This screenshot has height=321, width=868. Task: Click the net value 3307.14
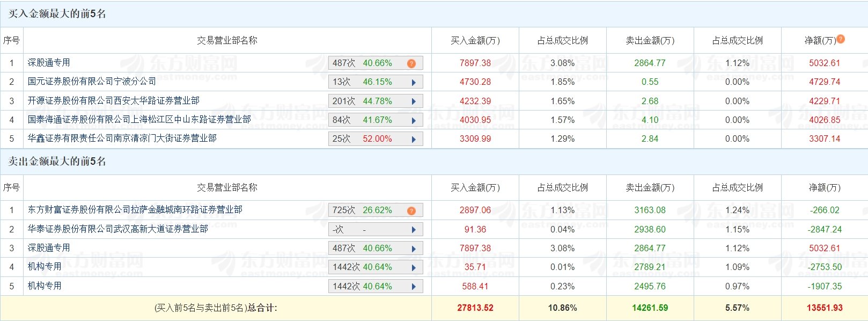(x=825, y=139)
